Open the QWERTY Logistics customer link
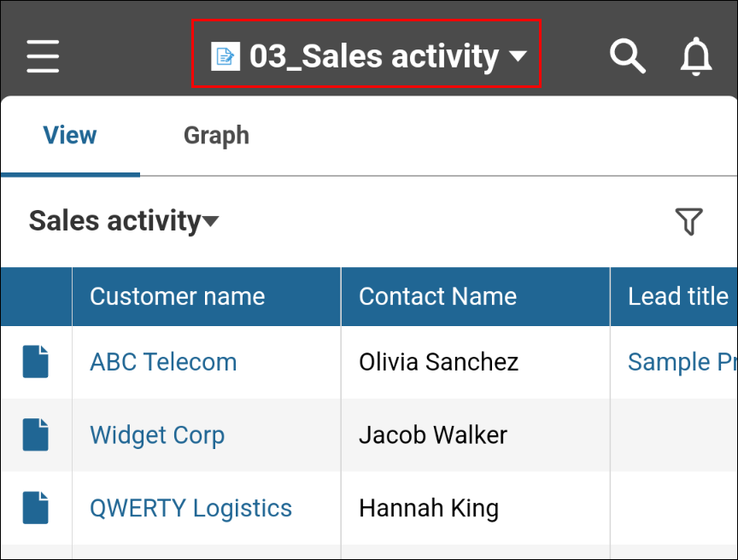This screenshot has width=738, height=560. click(x=190, y=507)
